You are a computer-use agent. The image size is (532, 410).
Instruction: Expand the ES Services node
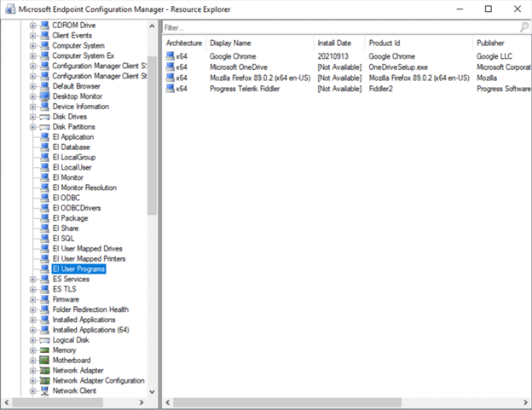32,280
